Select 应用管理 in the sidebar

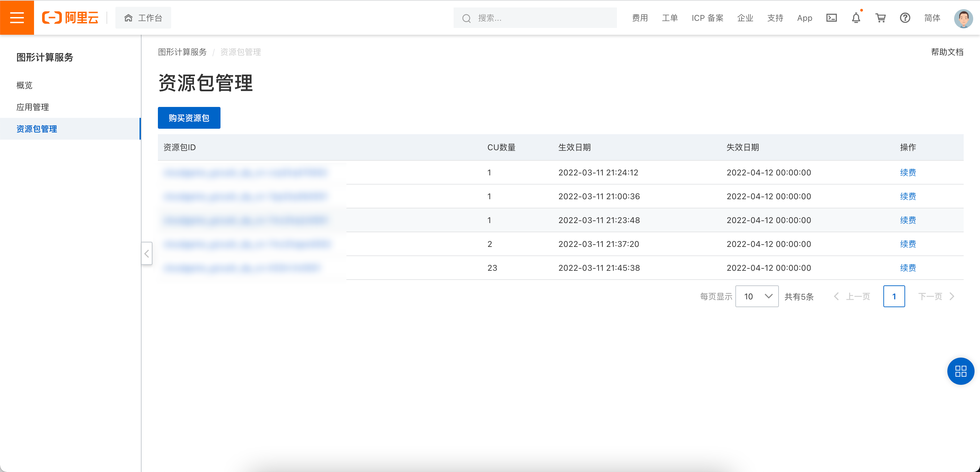[x=33, y=107]
